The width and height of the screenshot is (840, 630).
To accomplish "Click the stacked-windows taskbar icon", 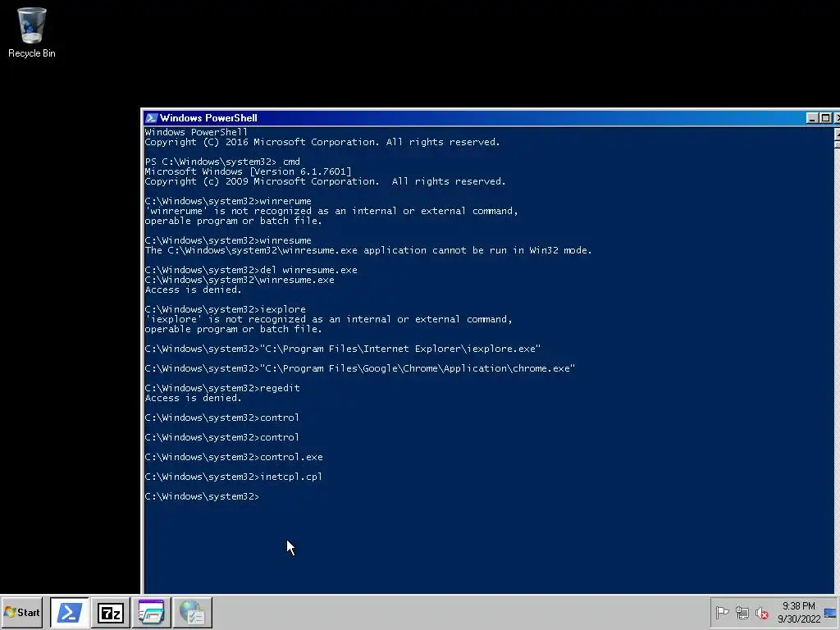I will (x=152, y=612).
